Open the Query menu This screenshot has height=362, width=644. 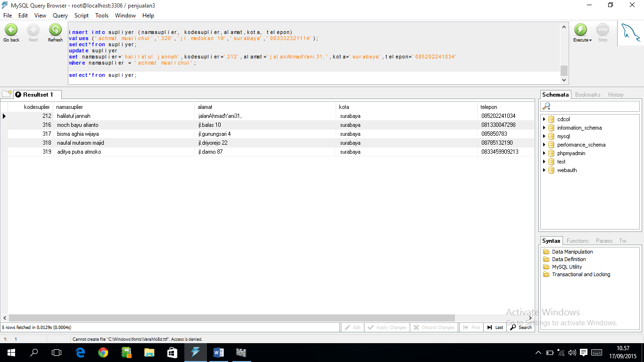point(60,15)
